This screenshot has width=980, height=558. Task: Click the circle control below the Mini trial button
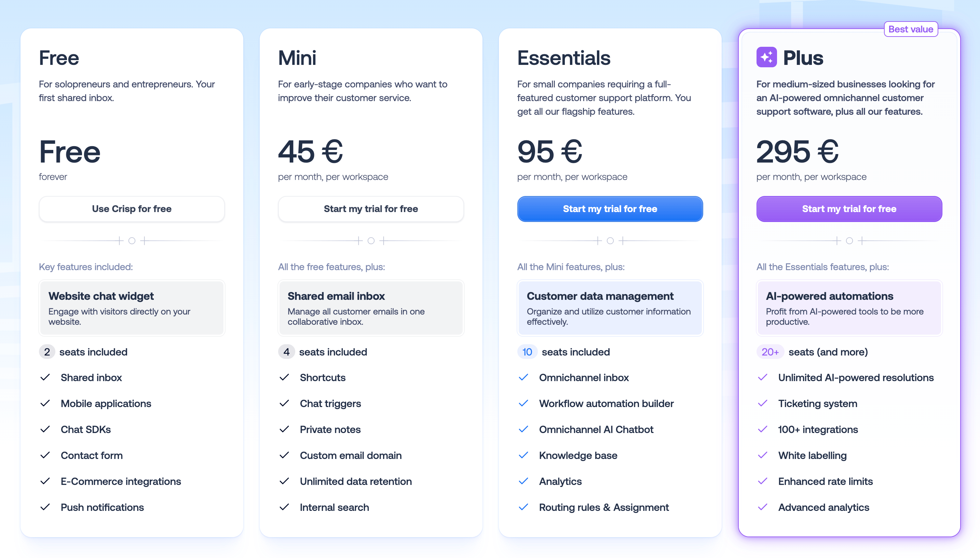[x=371, y=241]
